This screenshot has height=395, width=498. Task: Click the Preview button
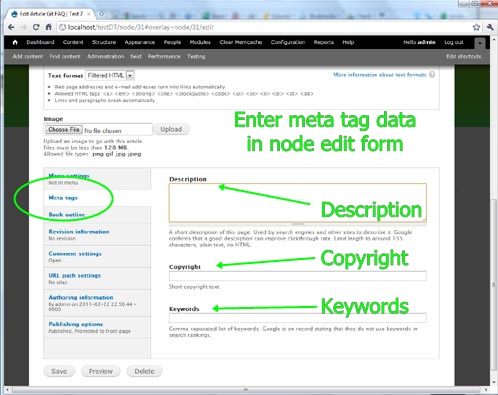click(x=101, y=371)
